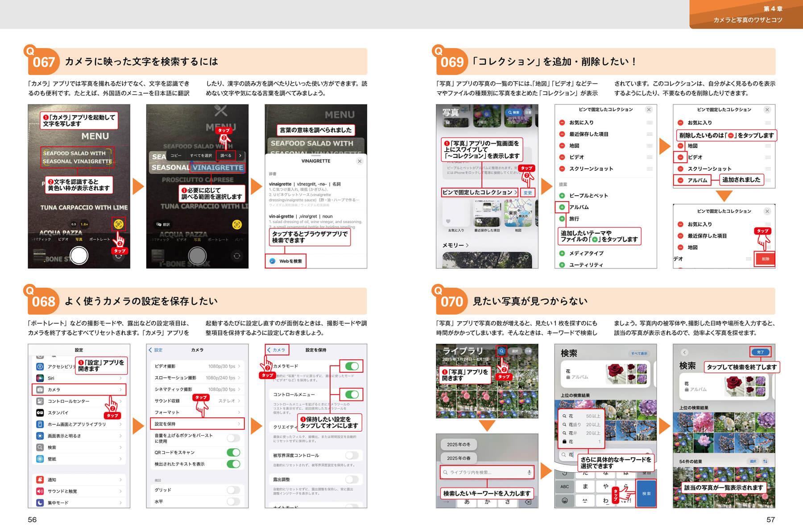Tap the 画面表示と明るさ icon

click(x=40, y=436)
